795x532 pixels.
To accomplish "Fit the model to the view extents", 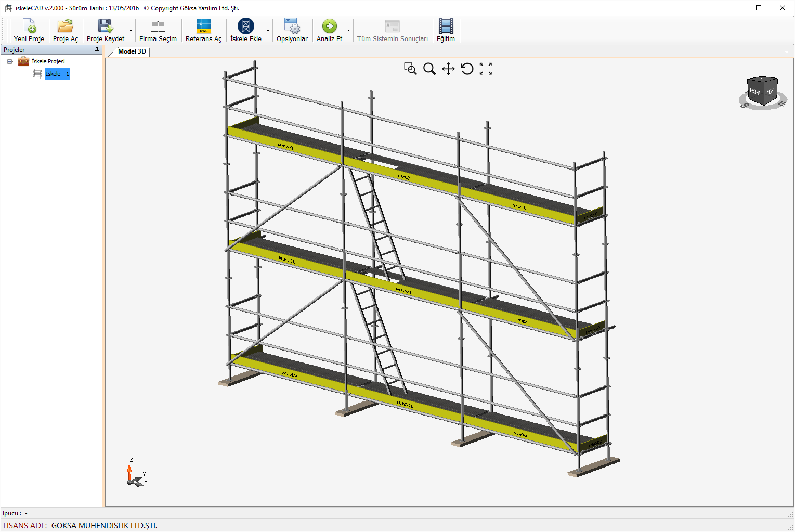I will pyautogui.click(x=486, y=69).
